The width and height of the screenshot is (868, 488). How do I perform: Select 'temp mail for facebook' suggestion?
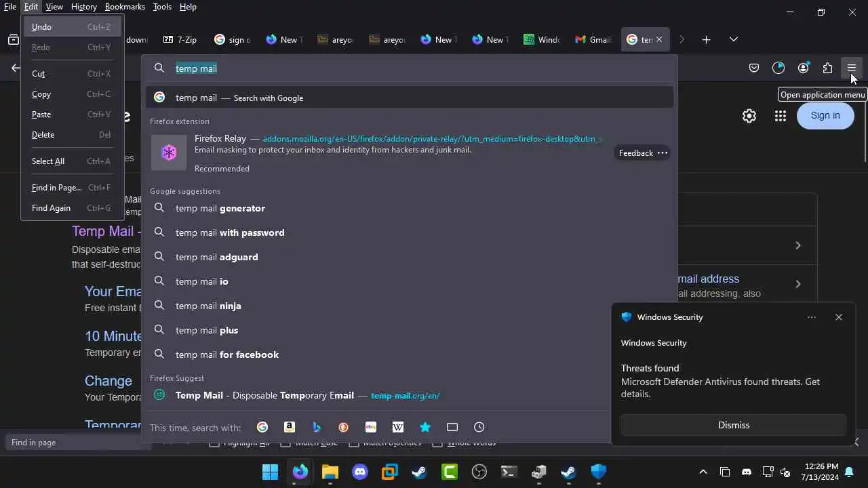pyautogui.click(x=409, y=354)
